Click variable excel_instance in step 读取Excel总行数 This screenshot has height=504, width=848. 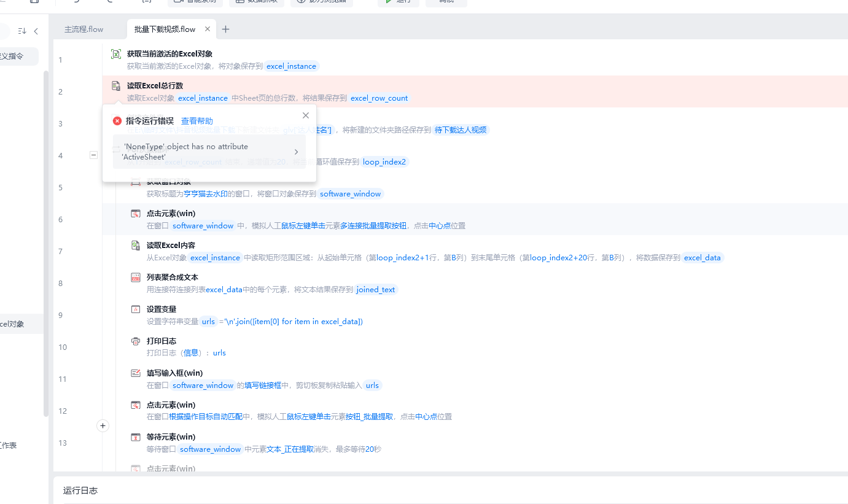click(x=203, y=98)
